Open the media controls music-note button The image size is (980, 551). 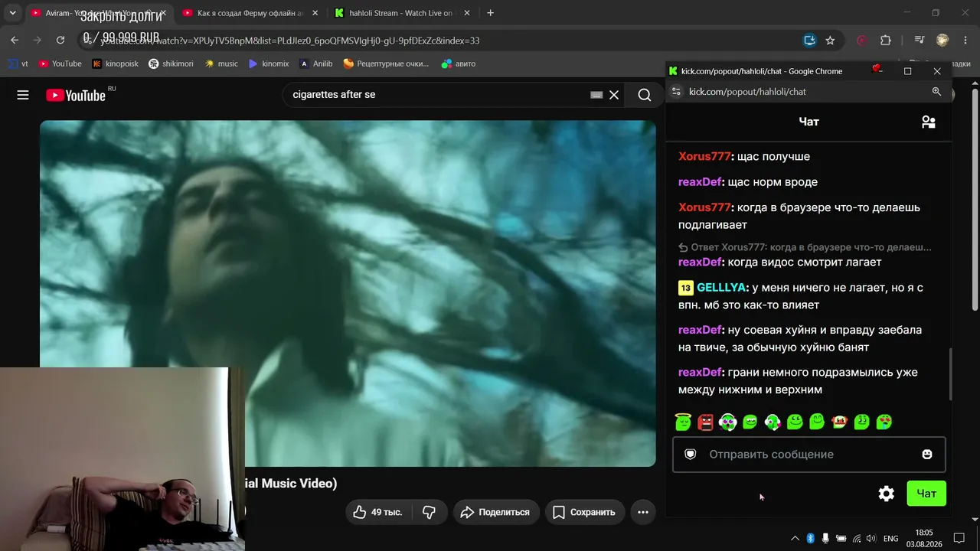920,41
